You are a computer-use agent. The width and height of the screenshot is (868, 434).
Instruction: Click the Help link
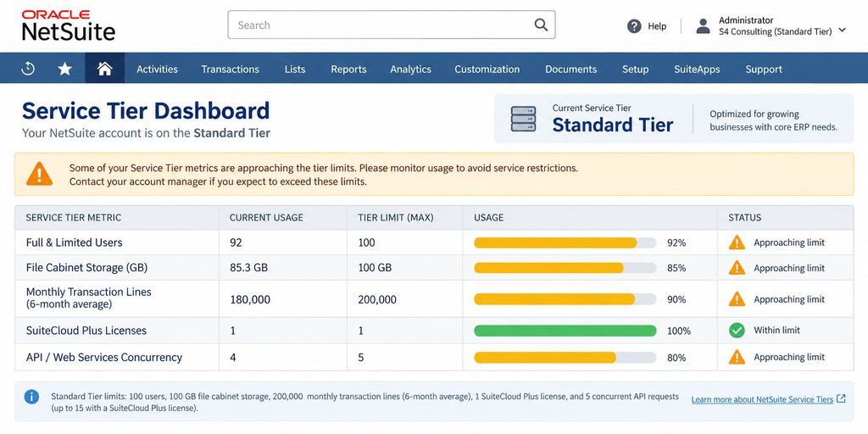pyautogui.click(x=657, y=26)
